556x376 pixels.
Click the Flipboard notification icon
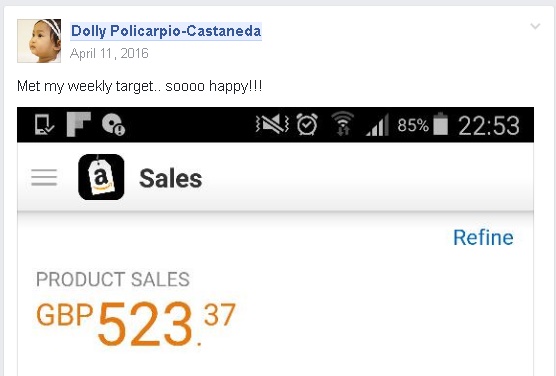click(79, 124)
